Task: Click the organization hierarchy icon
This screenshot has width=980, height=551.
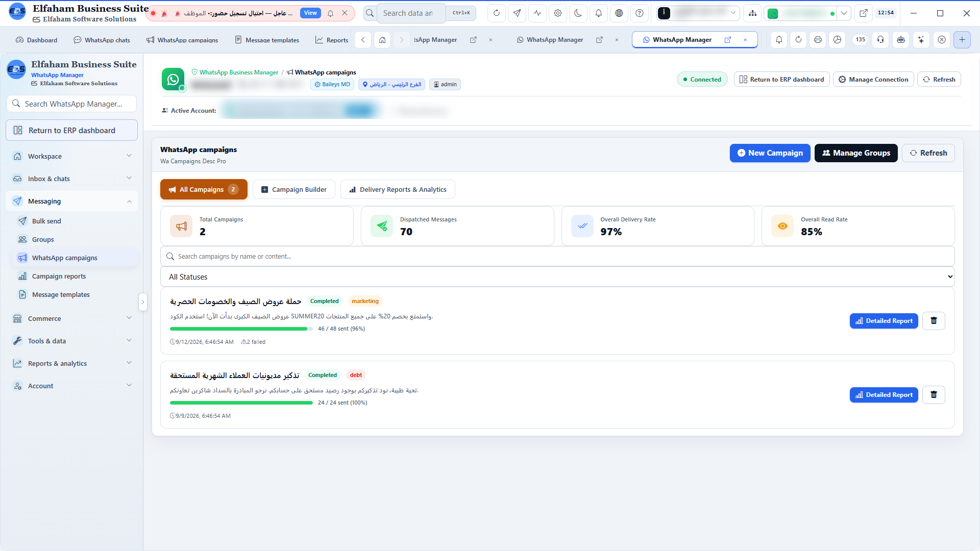Action: click(x=752, y=13)
